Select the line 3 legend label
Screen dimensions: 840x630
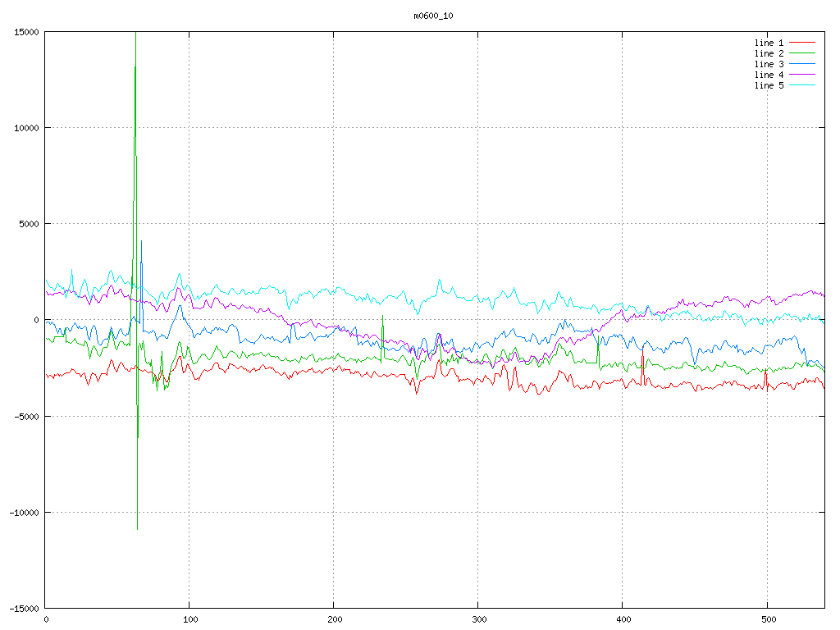pos(769,64)
